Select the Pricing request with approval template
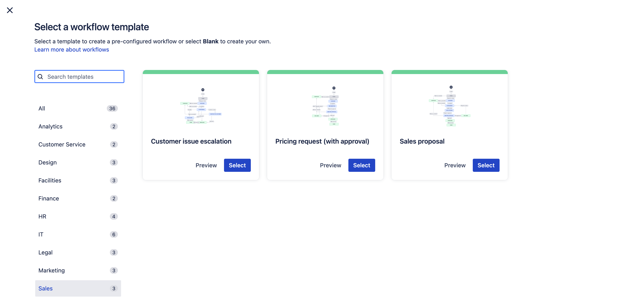 pyautogui.click(x=361, y=165)
